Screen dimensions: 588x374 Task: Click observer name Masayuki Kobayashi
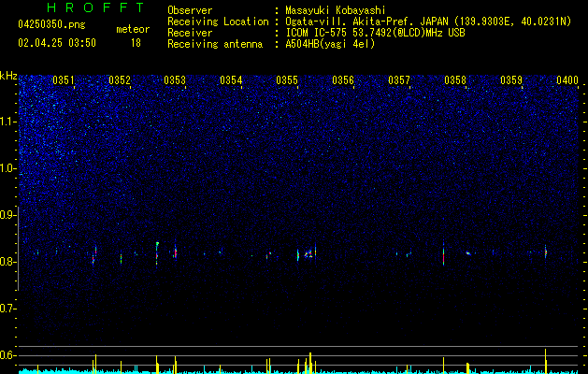click(x=336, y=10)
